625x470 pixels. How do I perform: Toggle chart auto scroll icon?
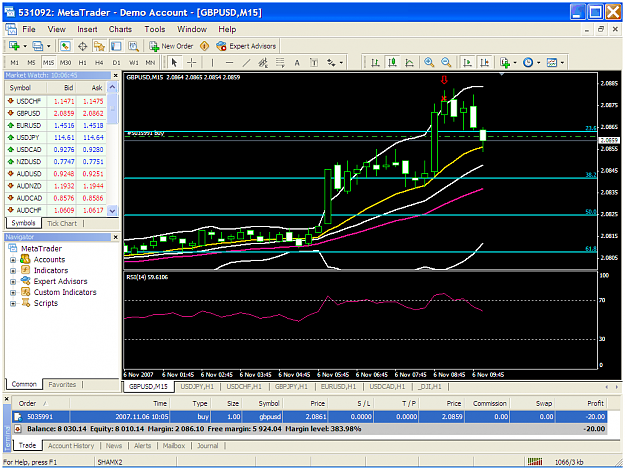(467, 63)
